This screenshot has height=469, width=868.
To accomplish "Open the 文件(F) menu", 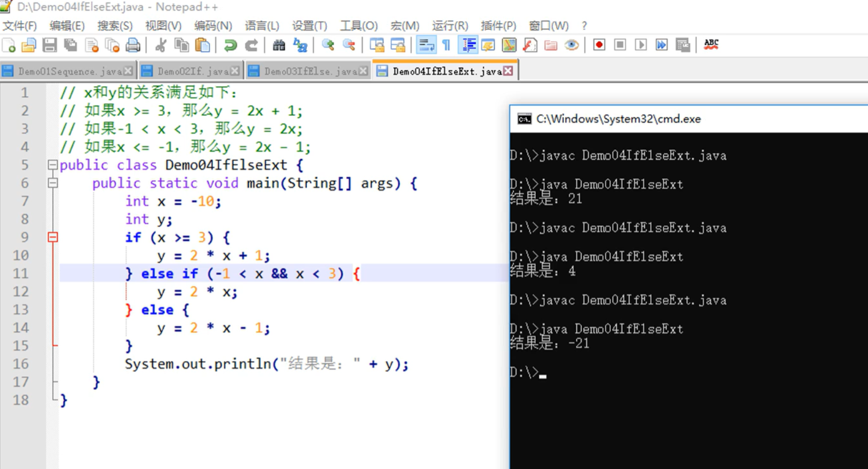I will coord(19,26).
